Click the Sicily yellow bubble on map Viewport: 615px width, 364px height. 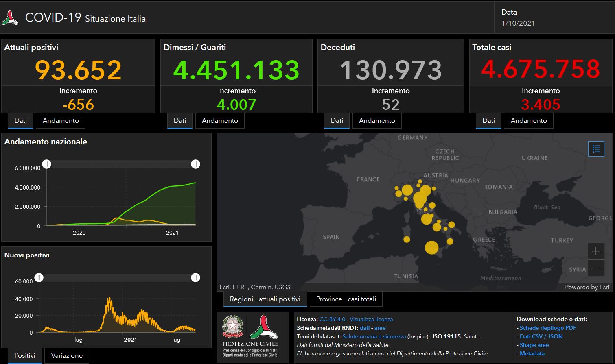pos(431,247)
